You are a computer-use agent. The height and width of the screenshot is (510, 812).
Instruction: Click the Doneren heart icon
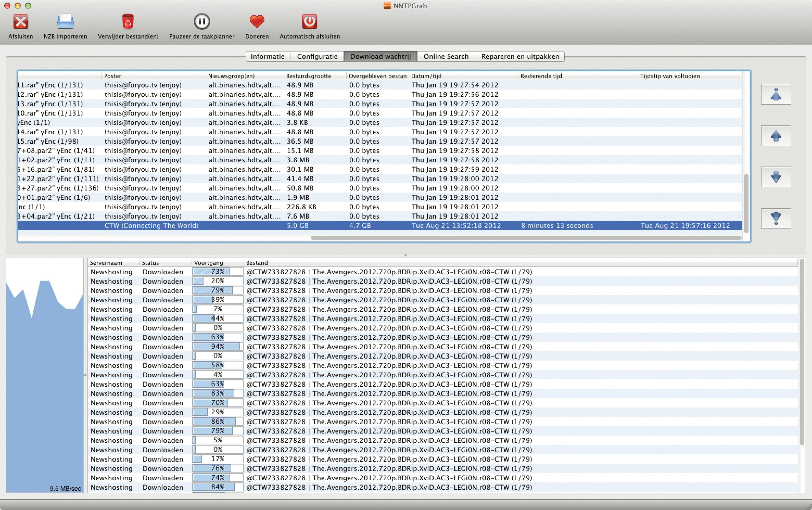[257, 22]
